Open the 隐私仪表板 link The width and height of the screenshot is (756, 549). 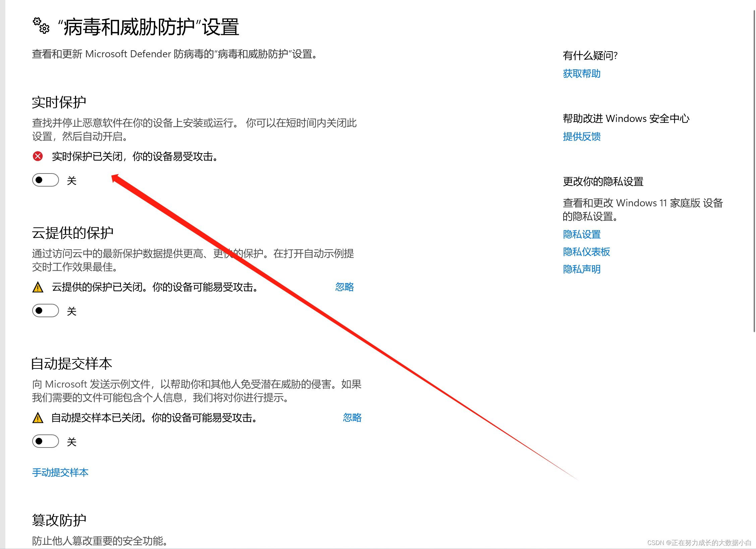(586, 252)
